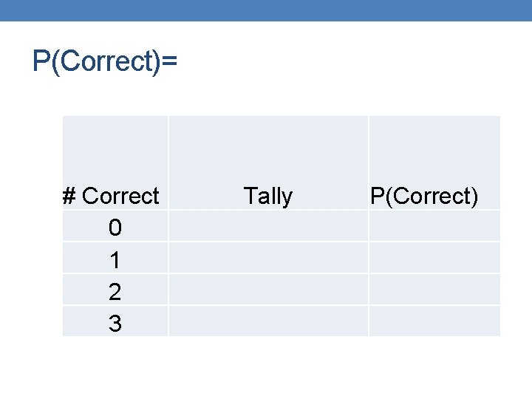Click the Tally cell for row 1
532x399 pixels.
click(x=267, y=258)
